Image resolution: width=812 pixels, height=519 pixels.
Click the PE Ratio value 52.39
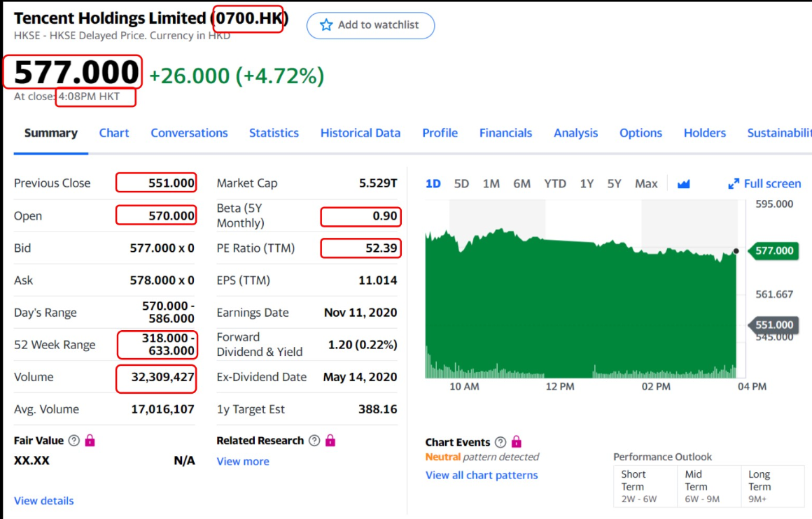[381, 248]
